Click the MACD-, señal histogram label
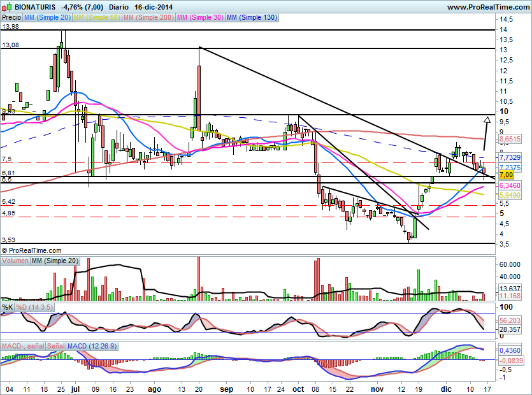This screenshot has height=395, width=532. (22, 346)
